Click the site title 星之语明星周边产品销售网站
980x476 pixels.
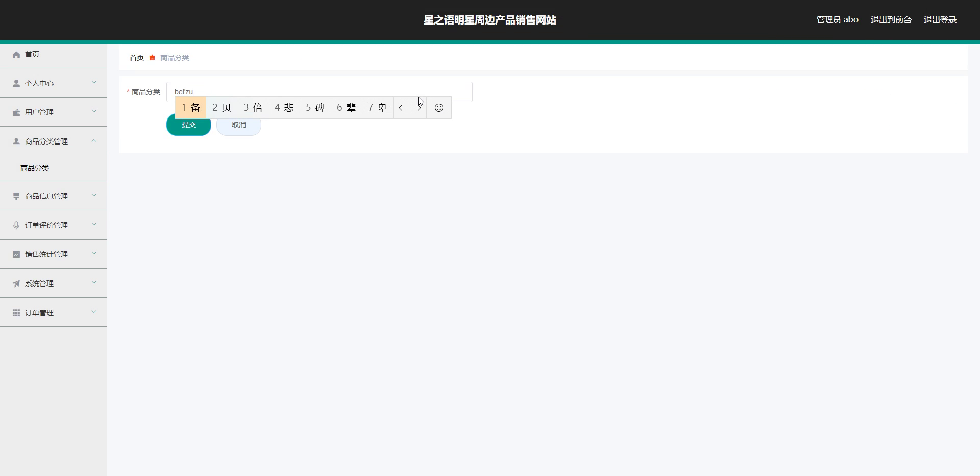pos(490,20)
